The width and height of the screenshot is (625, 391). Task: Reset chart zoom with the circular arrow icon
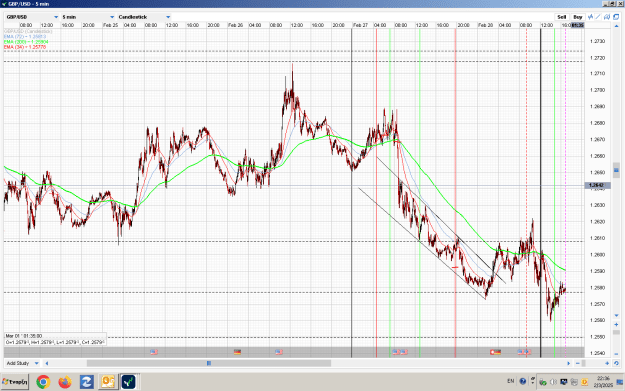click(616, 363)
